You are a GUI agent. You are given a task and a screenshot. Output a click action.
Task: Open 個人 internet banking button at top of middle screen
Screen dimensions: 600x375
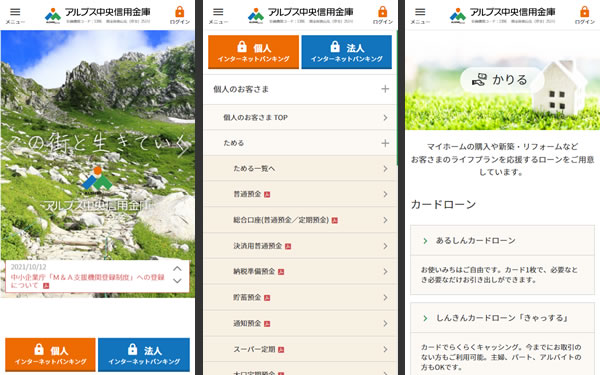(253, 52)
